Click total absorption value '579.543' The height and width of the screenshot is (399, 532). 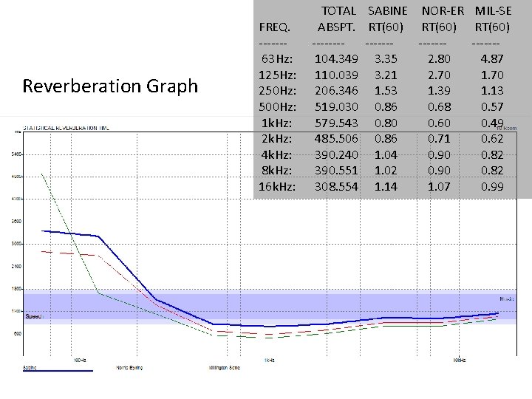pyautogui.click(x=336, y=123)
